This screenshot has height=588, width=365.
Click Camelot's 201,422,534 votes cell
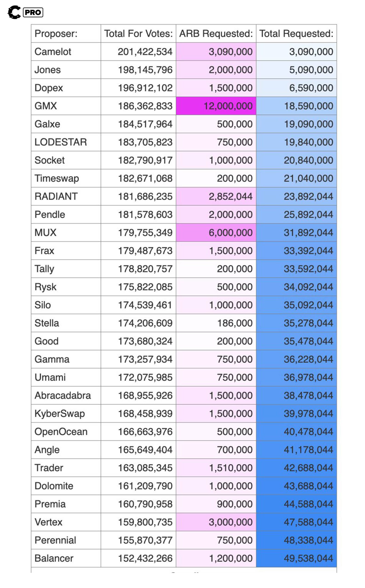145,52
